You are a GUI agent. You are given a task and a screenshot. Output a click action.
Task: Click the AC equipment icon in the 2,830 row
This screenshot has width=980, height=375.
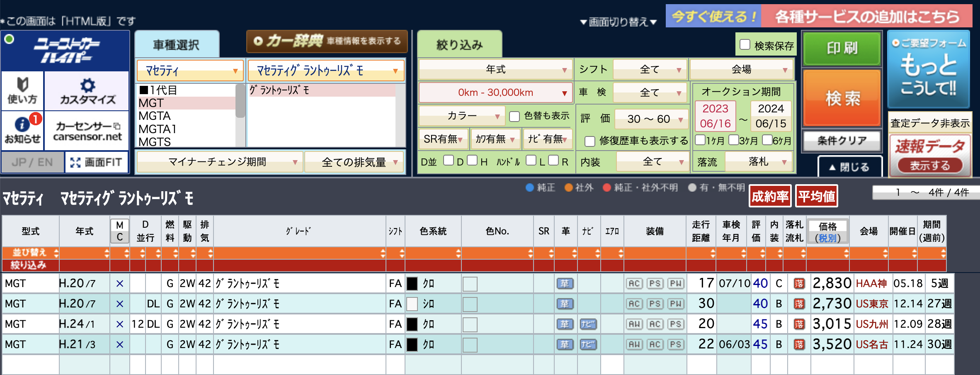point(634,283)
